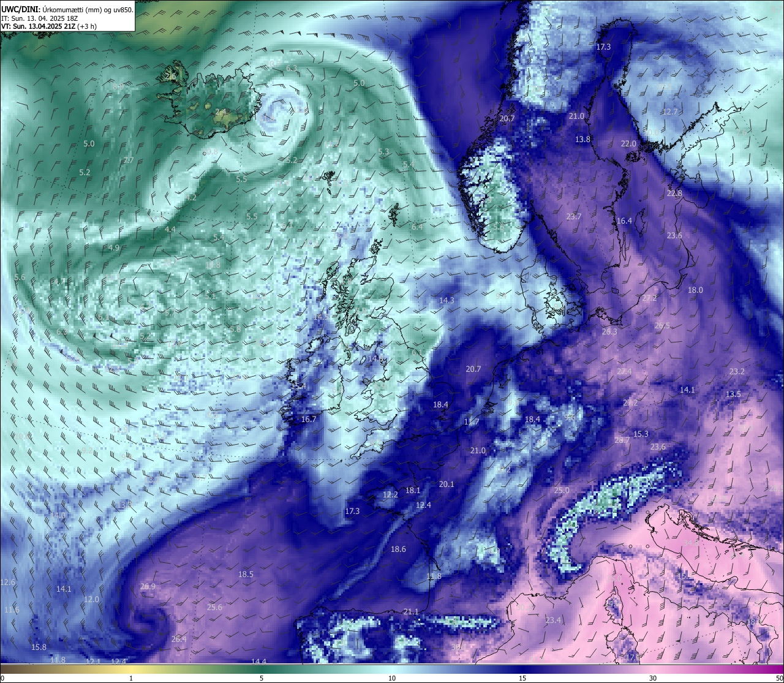
Task: Click the 15.3 value on the map
Action: click(641, 434)
